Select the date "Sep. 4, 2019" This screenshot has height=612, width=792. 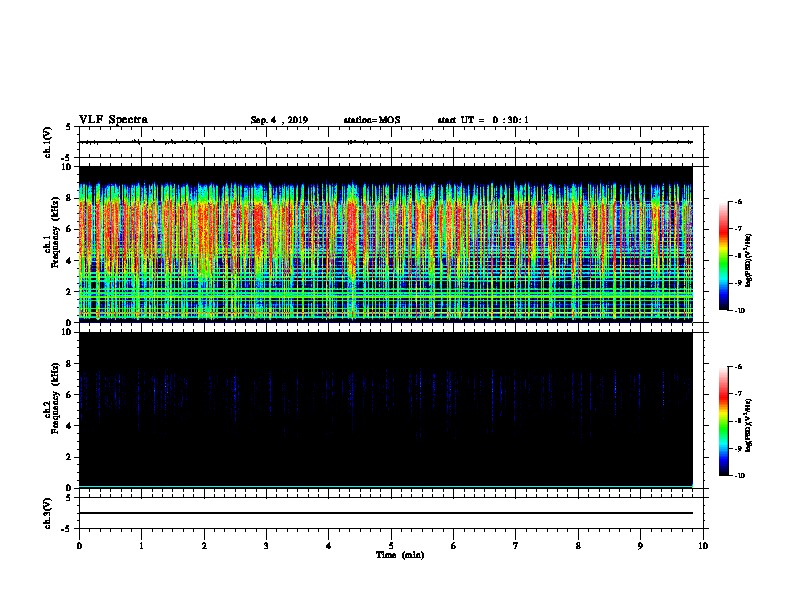279,120
